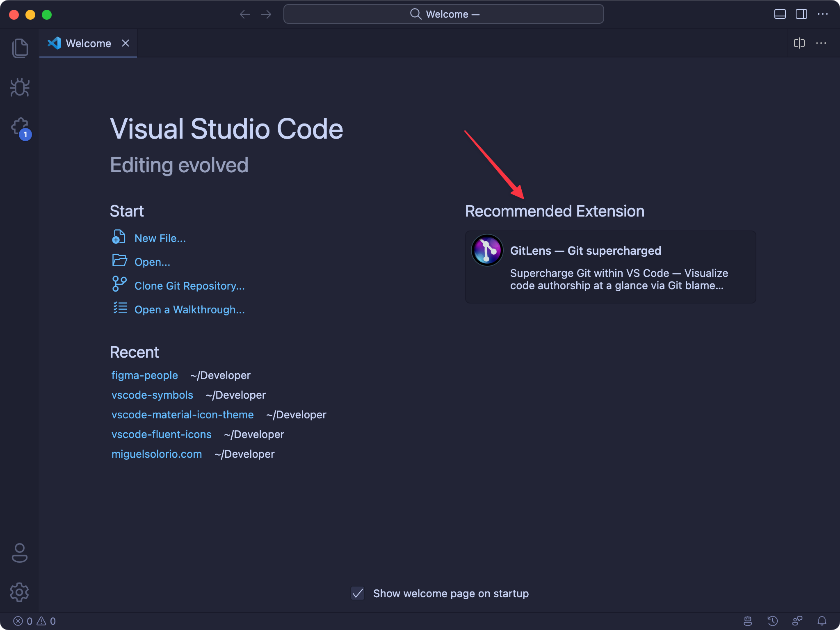Click the Open folder icon
The width and height of the screenshot is (840, 630).
[119, 260]
